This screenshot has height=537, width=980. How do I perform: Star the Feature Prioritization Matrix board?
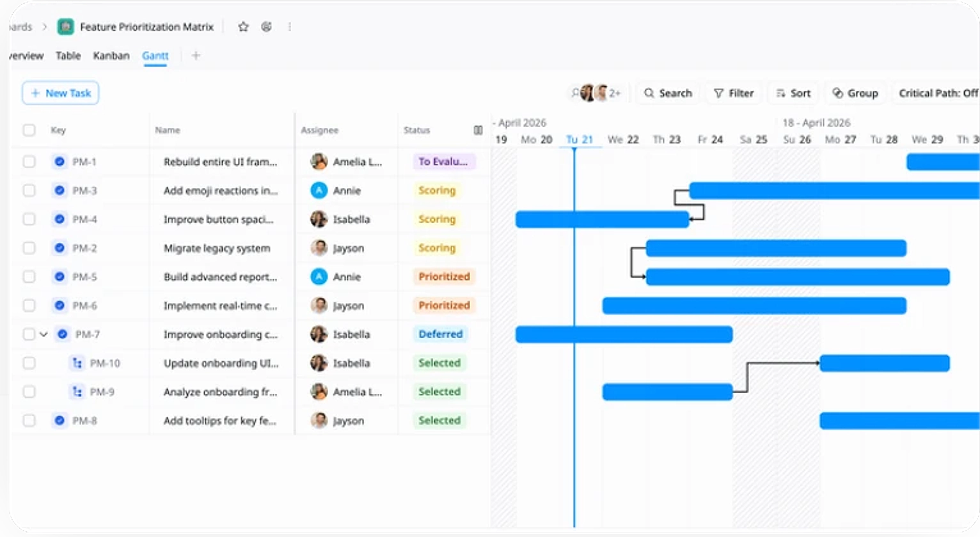(x=243, y=27)
